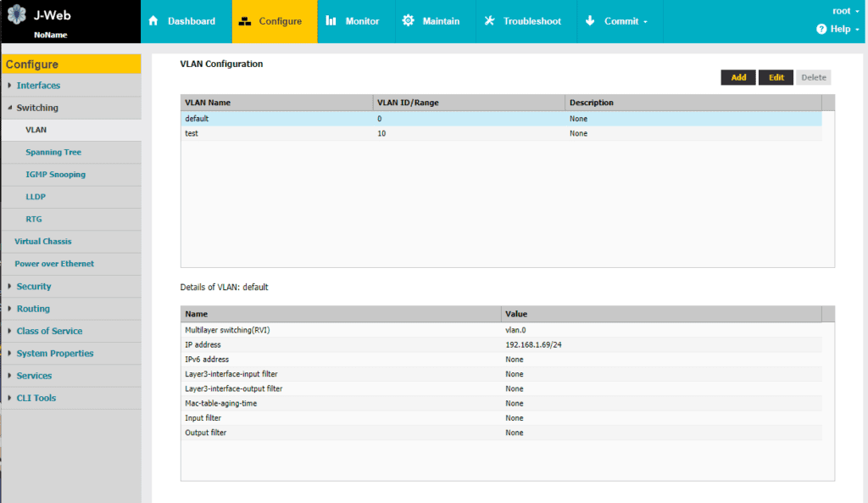This screenshot has width=868, height=503.
Task: Click the Dashboard home icon
Action: tap(153, 20)
